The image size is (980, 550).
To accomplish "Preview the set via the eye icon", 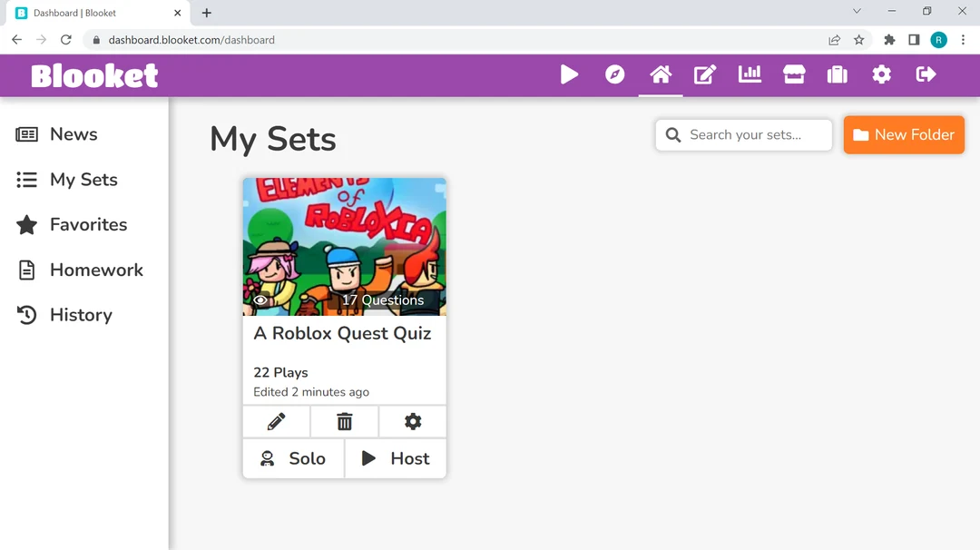I will click(x=260, y=300).
